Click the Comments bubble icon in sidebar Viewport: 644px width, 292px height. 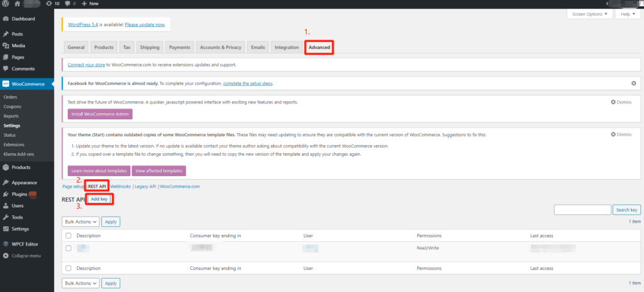coord(6,68)
